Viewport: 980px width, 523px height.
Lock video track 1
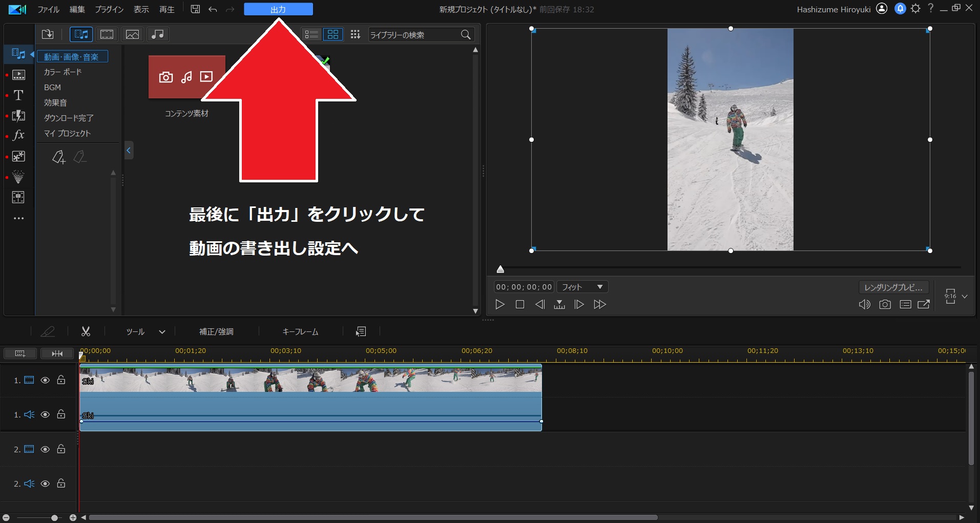[61, 380]
